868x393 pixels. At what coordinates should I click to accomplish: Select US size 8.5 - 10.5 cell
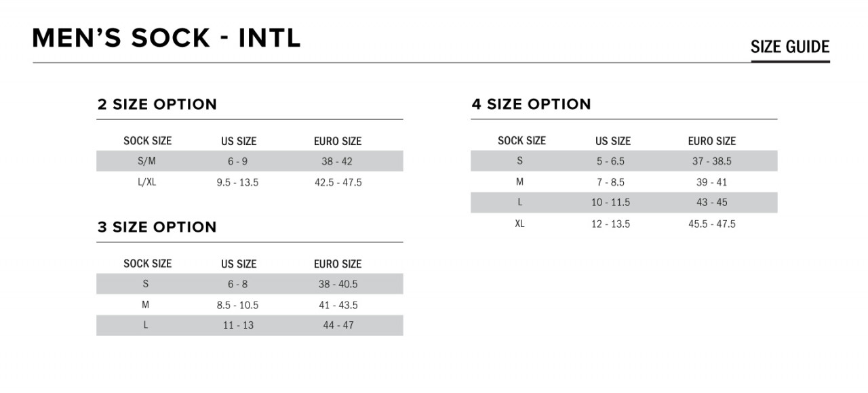point(237,306)
